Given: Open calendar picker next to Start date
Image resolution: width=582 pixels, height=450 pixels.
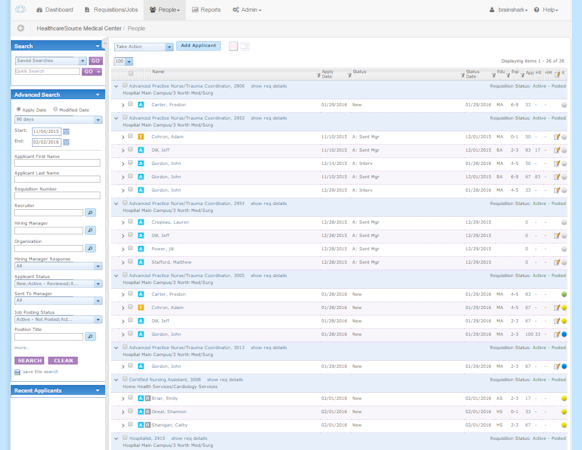Looking at the screenshot, I should [66, 131].
